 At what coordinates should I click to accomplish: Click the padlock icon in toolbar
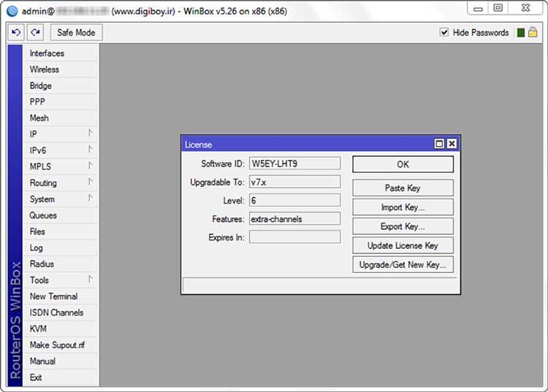pyautogui.click(x=533, y=32)
